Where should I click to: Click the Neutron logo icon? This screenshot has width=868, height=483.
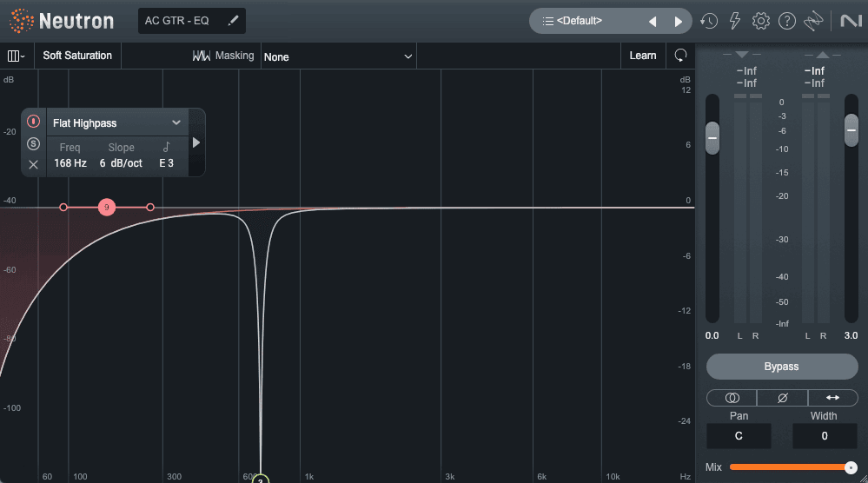click(x=22, y=21)
